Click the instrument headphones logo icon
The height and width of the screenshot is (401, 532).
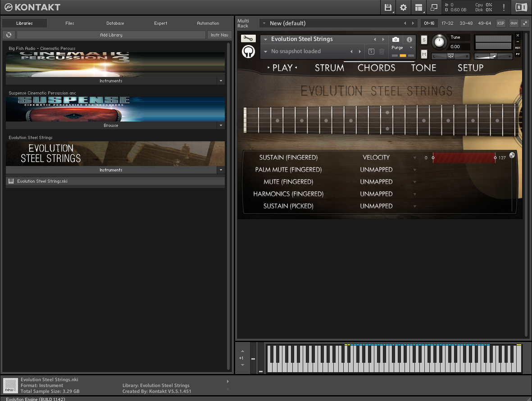click(248, 52)
